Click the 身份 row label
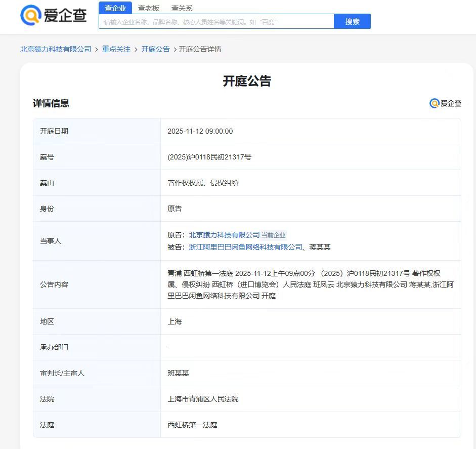 click(x=47, y=209)
